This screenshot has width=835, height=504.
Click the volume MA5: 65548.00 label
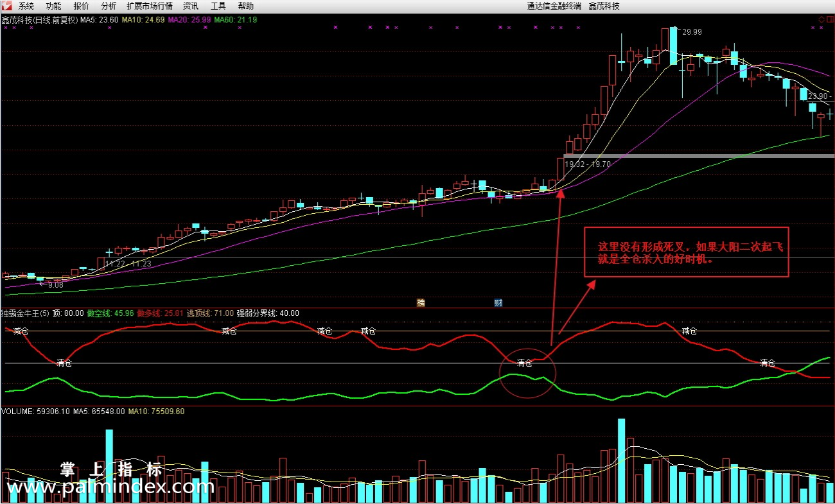point(98,412)
